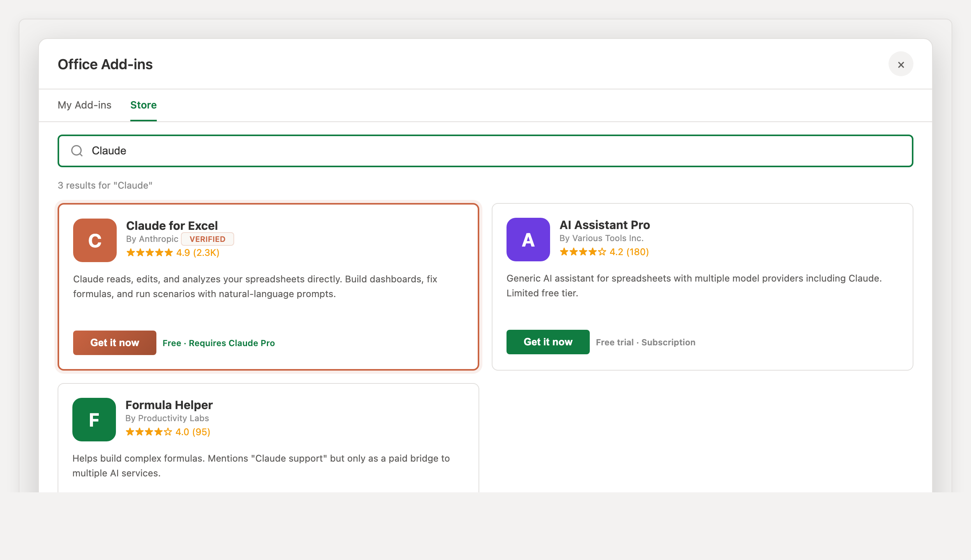Close the Office Add-ins dialog
The image size is (971, 560).
click(901, 64)
